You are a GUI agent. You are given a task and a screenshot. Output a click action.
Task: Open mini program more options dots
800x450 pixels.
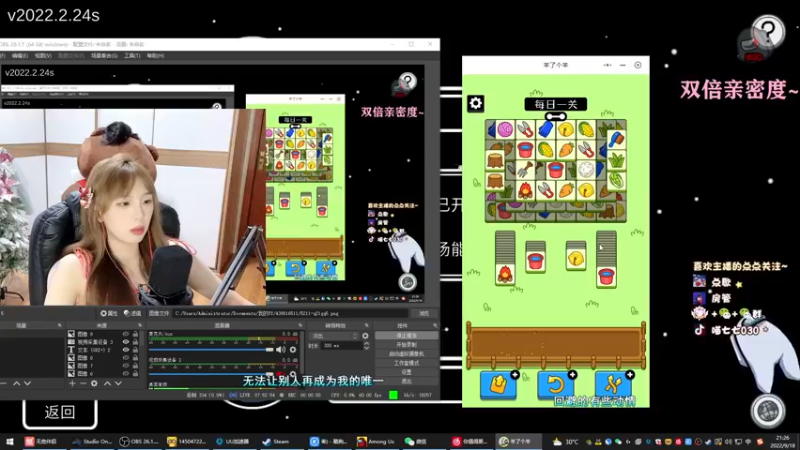[607, 65]
